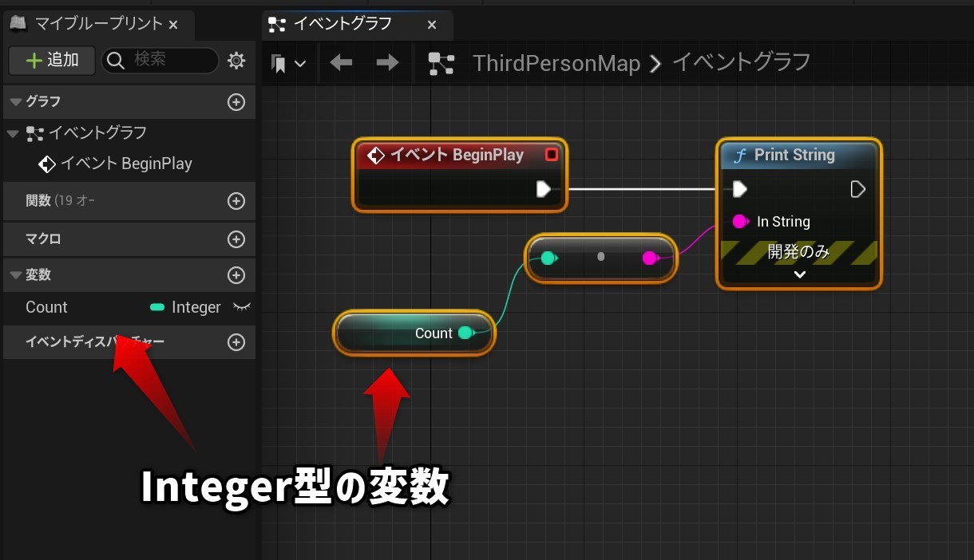Toggle visibility of the Count variable
The height and width of the screenshot is (560, 974).
pyautogui.click(x=242, y=307)
